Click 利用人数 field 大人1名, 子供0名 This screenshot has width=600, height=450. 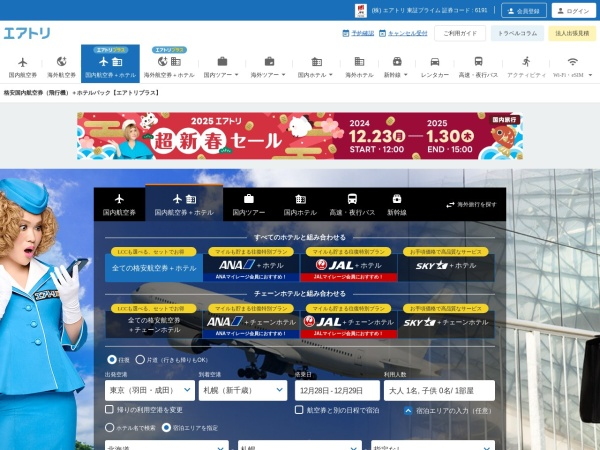pyautogui.click(x=439, y=390)
